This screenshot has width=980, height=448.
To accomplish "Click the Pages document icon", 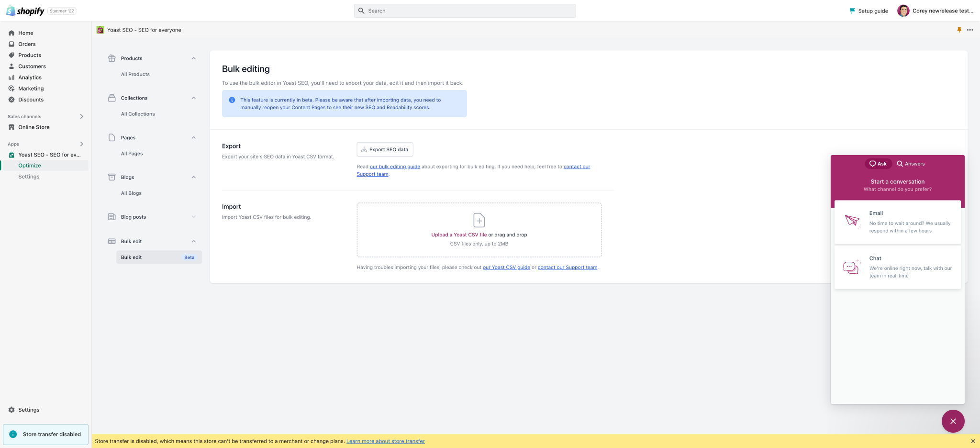I will (x=111, y=137).
